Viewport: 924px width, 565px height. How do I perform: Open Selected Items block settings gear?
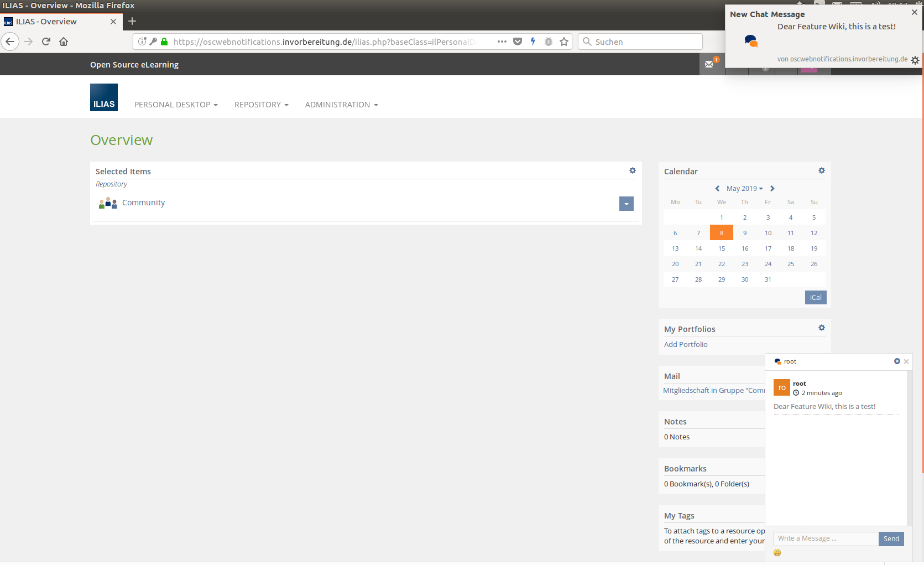(x=633, y=170)
